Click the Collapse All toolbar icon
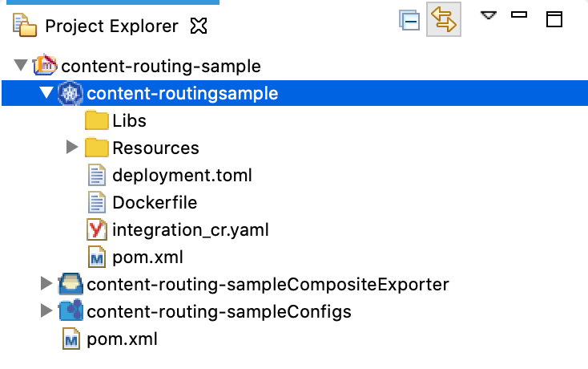This screenshot has height=369, width=588. click(x=409, y=20)
